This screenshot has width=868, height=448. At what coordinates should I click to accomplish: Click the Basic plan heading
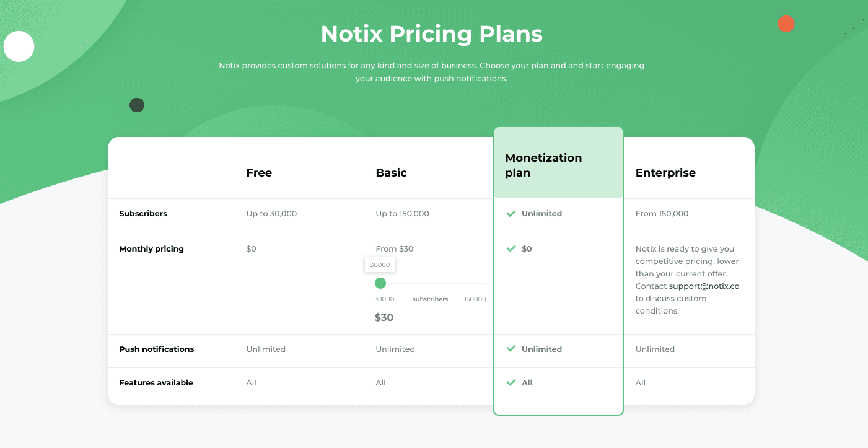click(391, 173)
